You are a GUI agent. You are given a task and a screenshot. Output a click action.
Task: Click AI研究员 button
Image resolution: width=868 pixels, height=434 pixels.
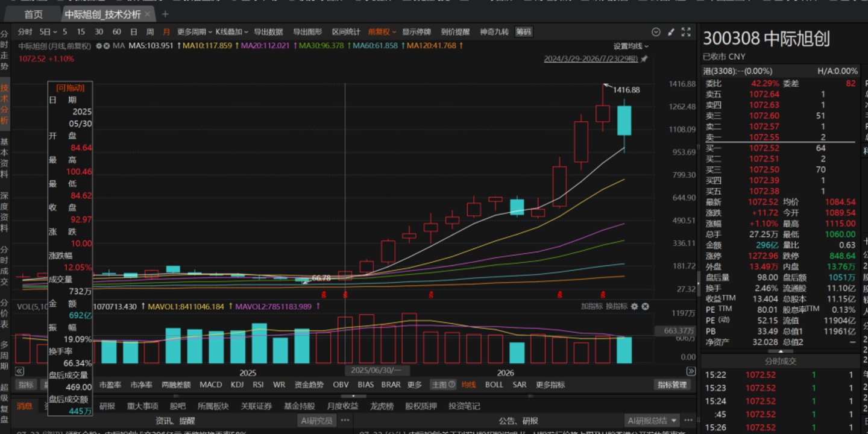(316, 420)
